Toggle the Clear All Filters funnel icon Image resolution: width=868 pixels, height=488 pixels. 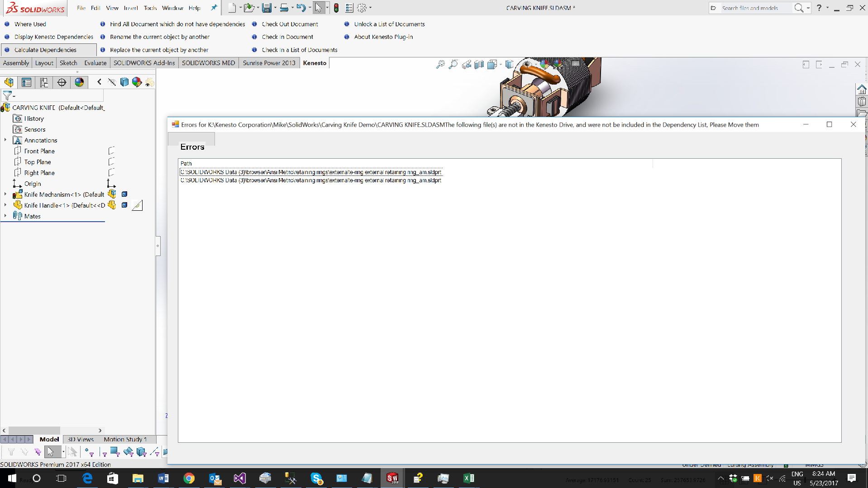(x=24, y=452)
